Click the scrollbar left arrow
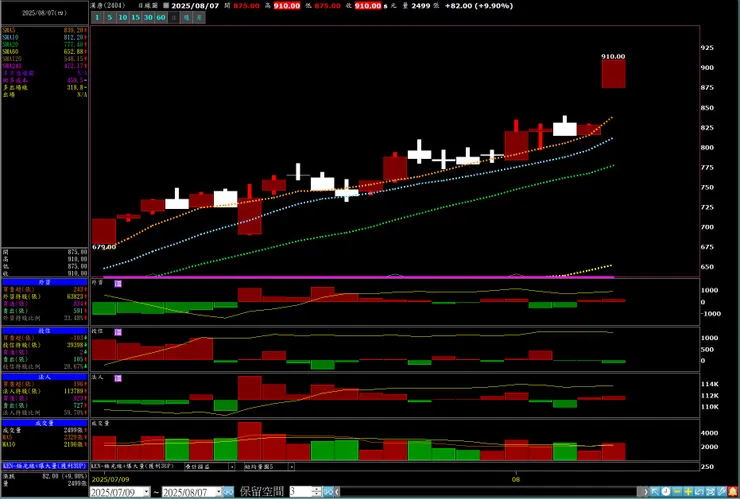740x499 pixels. coord(337,492)
